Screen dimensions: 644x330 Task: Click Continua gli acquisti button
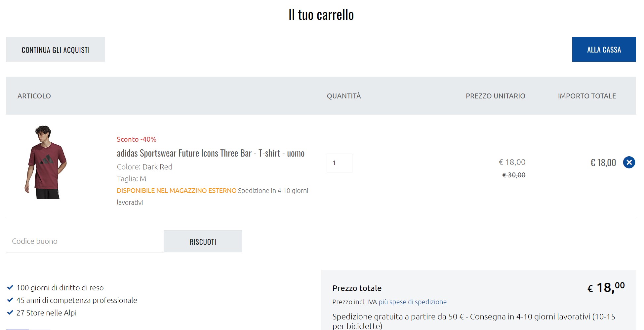point(56,49)
